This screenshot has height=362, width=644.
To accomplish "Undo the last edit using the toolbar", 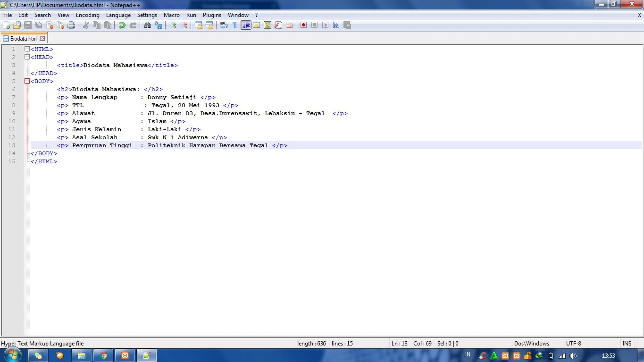I will 122,25.
